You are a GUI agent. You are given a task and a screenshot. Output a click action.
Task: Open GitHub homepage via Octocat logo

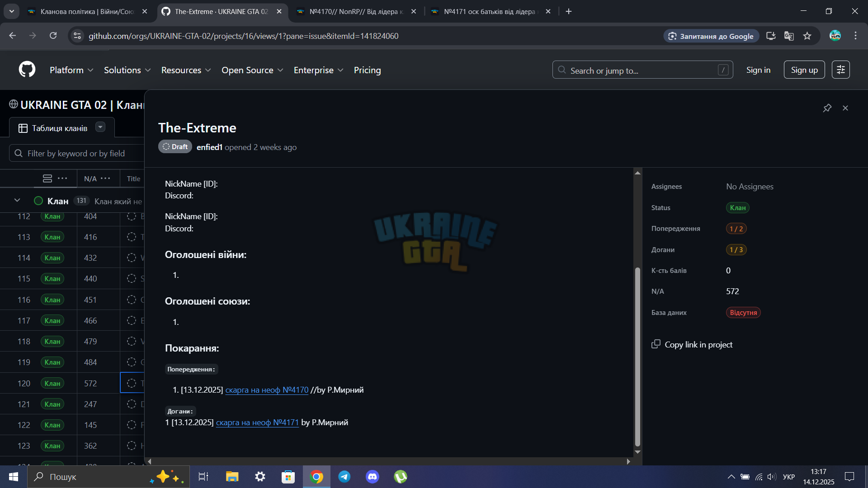tap(27, 70)
